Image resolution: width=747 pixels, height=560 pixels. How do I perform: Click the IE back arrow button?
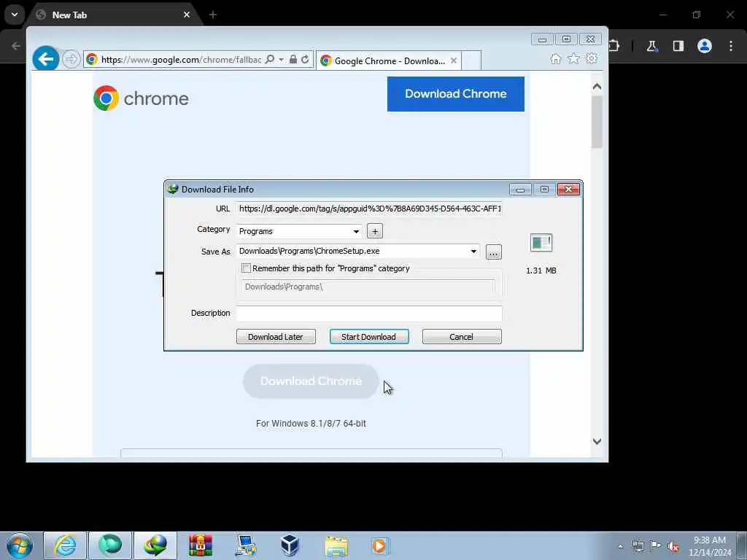tap(46, 59)
